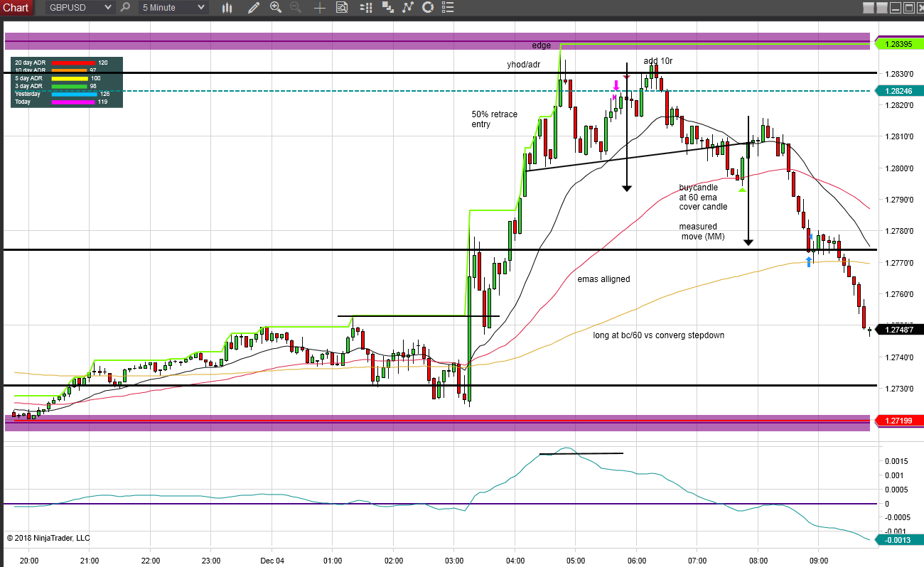Open the 5 Minute interval dropdown
Viewport: 924px width, 567px height.
[x=173, y=8]
